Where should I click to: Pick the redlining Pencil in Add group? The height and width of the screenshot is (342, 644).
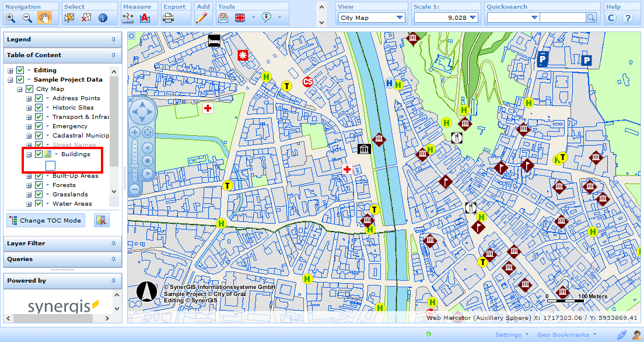[x=201, y=17]
